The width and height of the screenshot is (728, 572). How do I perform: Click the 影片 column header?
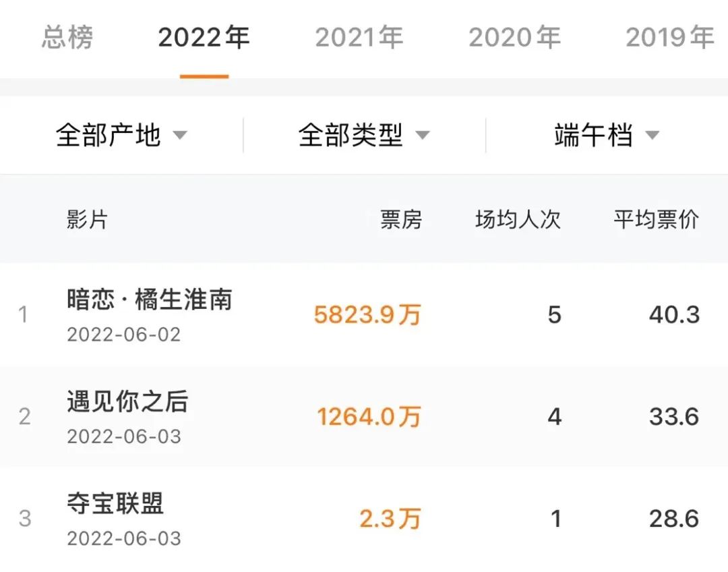tap(87, 219)
